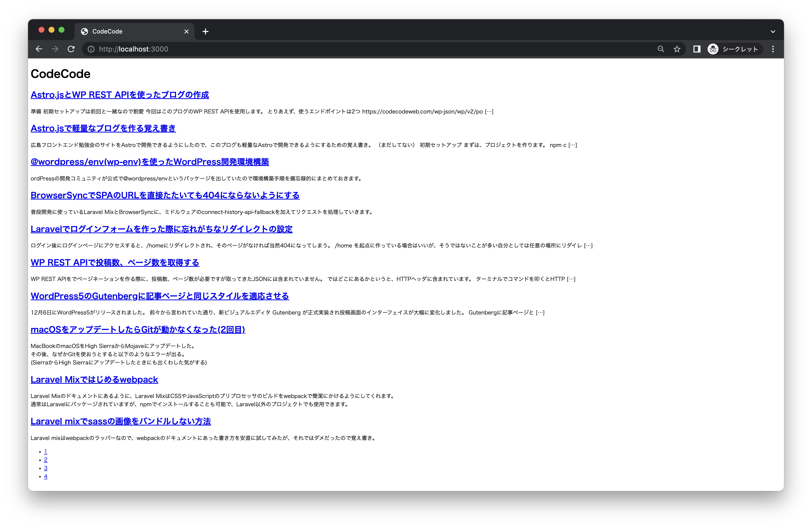This screenshot has height=528, width=812.
Task: Open the Chrome three-dot menu
Action: coord(773,49)
